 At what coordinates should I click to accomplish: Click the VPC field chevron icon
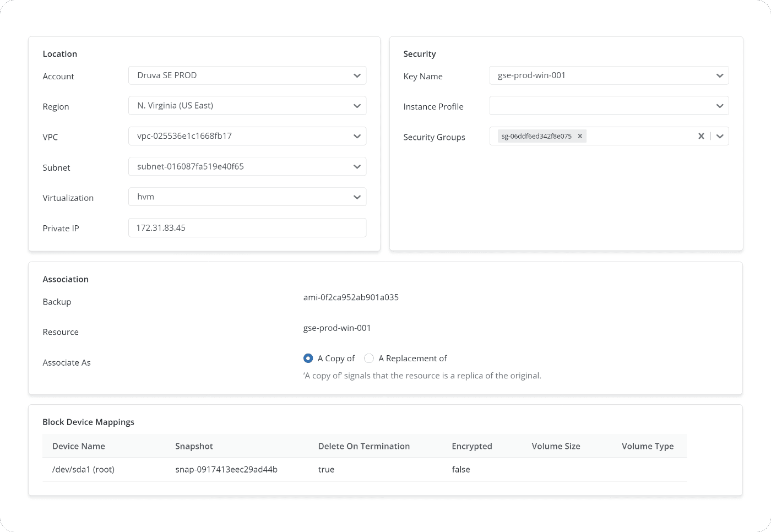357,136
